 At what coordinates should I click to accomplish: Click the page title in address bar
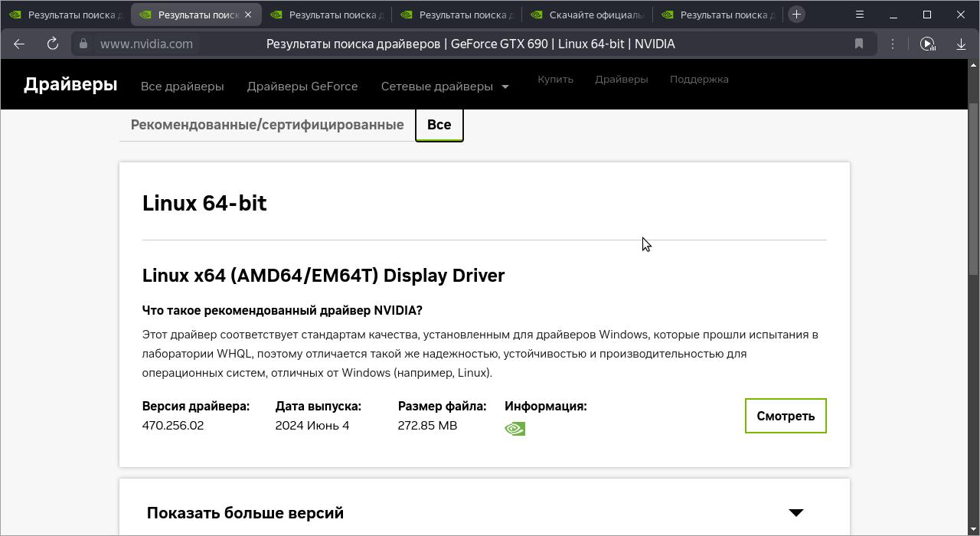tap(471, 44)
